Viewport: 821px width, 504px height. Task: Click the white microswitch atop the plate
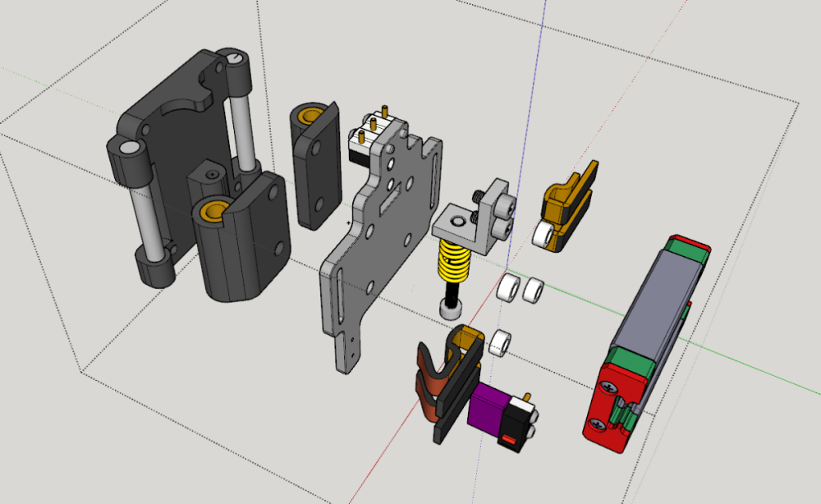[369, 136]
